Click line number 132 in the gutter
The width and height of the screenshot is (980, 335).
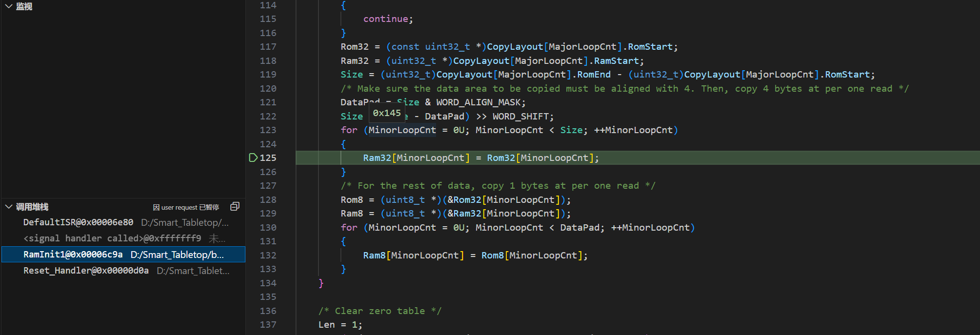(x=268, y=255)
